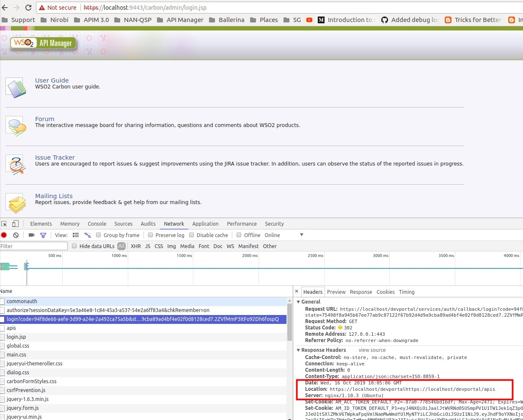Stop network recording with red button
Image resolution: width=523 pixels, height=420 pixels.
4,235
